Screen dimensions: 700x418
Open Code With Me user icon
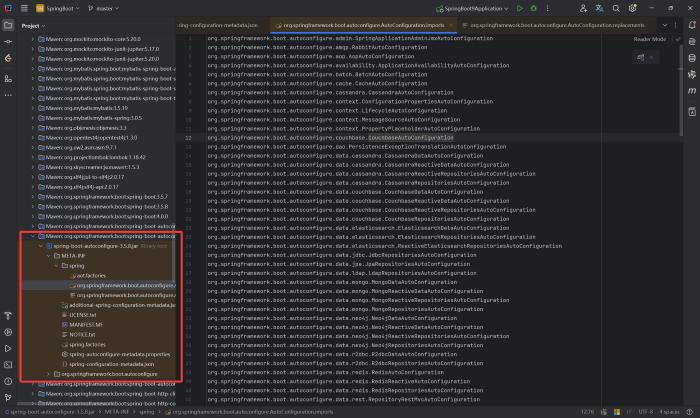click(x=583, y=8)
